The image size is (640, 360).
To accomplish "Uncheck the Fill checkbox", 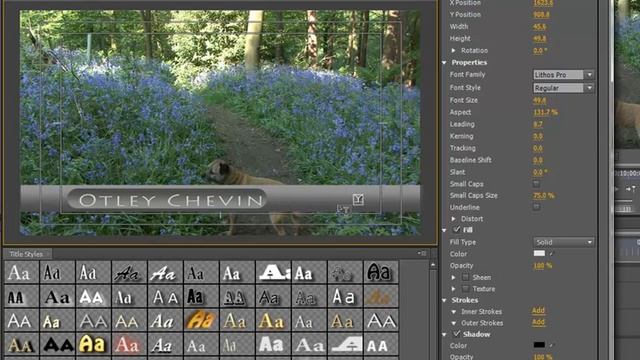I will [x=457, y=229].
